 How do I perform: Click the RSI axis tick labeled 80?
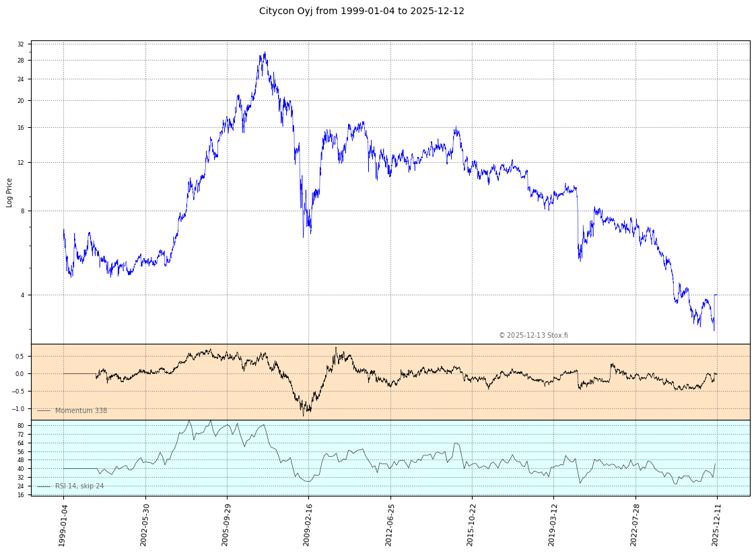pos(20,426)
